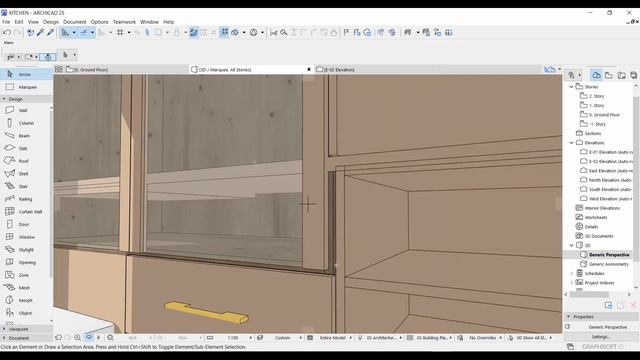Activate the Stair tool
This screenshot has height=360, width=640.
point(24,186)
